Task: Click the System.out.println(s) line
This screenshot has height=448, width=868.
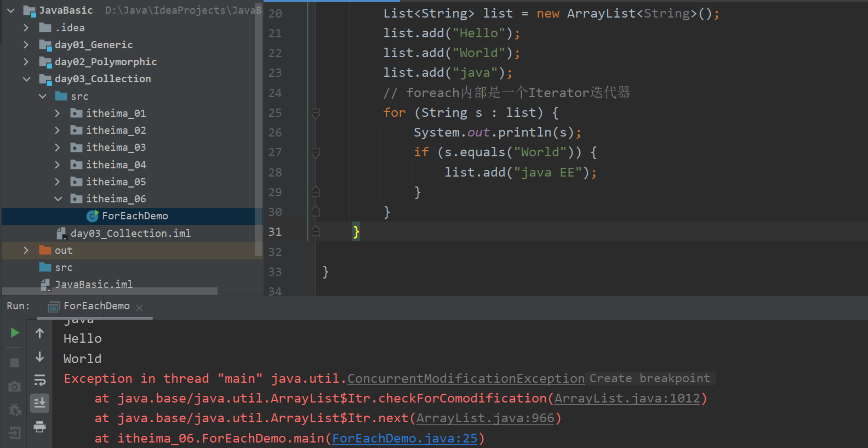Action: [x=497, y=133]
